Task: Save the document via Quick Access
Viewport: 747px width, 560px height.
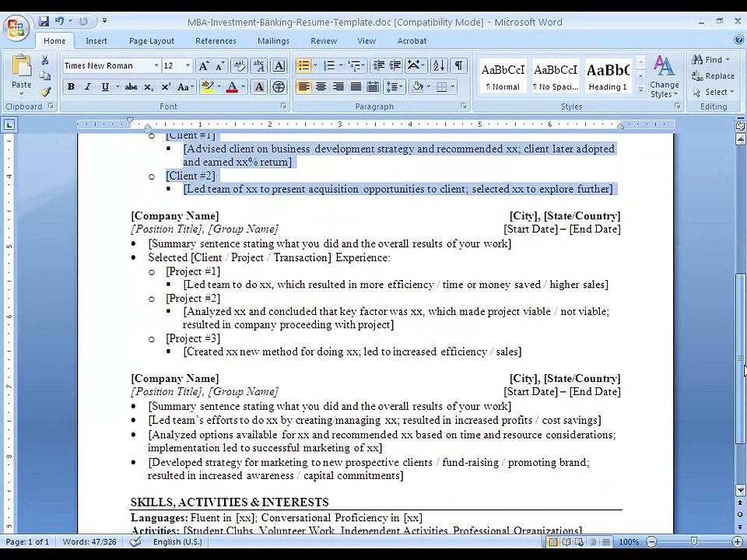Action: (44, 21)
